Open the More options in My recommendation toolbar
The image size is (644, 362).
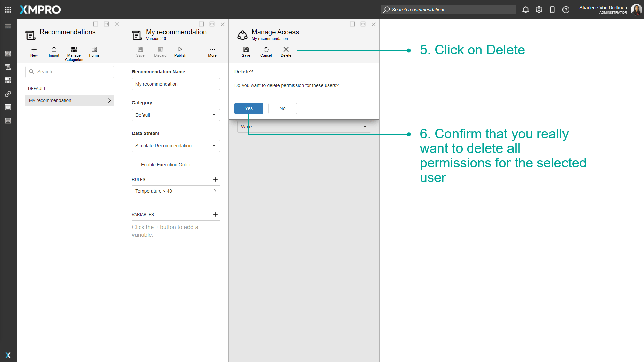[x=212, y=51]
